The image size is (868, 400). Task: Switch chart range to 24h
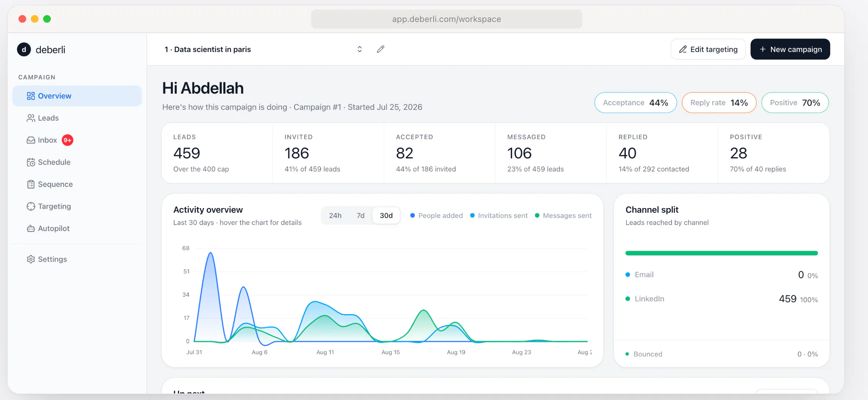[335, 215]
